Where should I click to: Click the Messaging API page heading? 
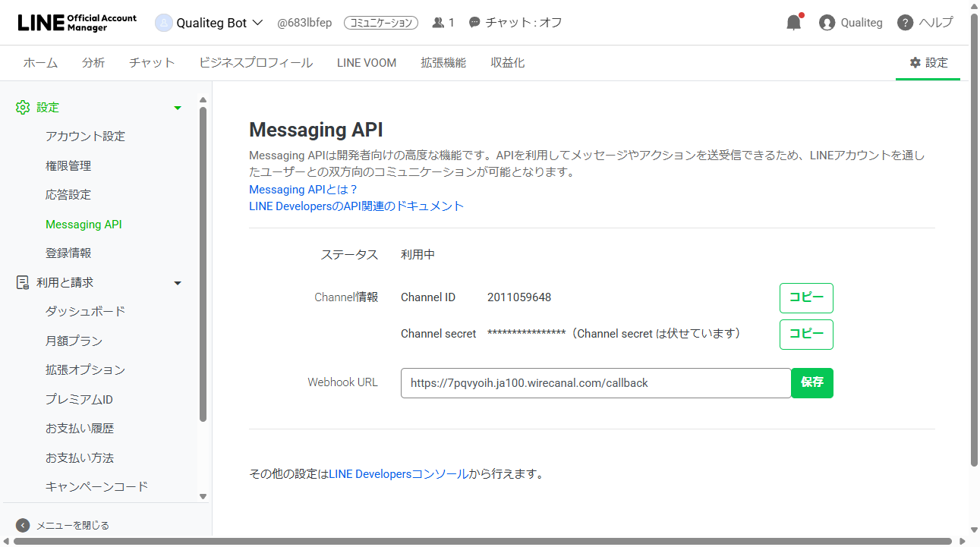316,130
